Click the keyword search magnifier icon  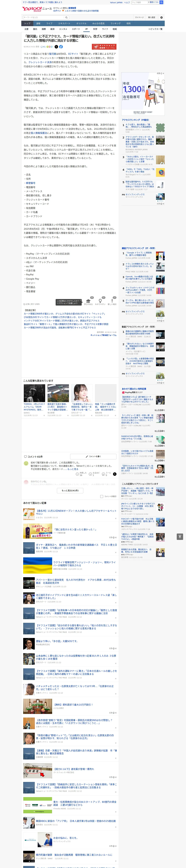(x=67, y=17)
